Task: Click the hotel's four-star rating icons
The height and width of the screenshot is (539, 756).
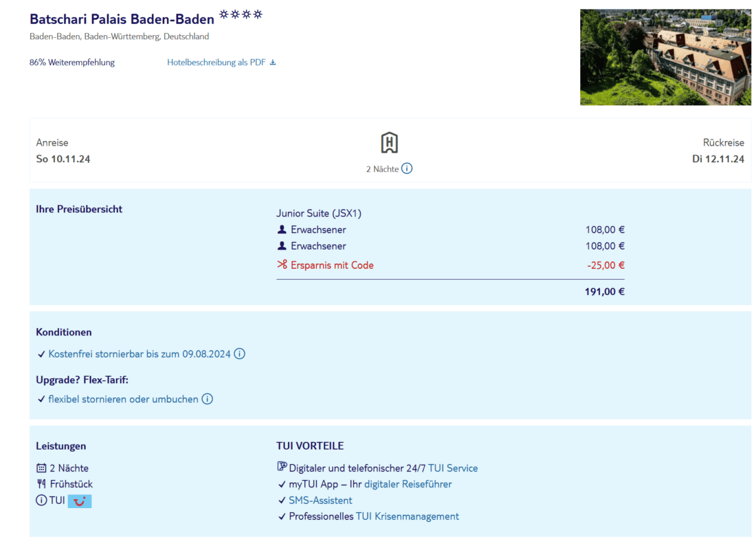Action: (241, 15)
